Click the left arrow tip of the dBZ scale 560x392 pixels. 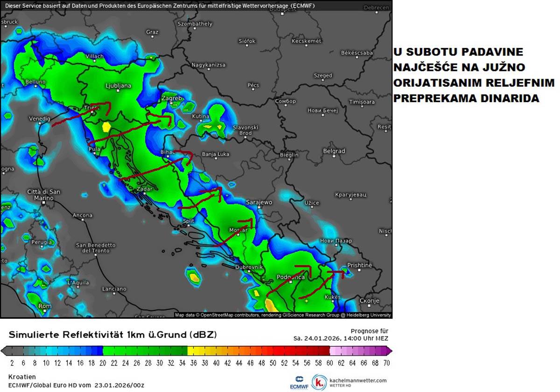(x=3, y=351)
